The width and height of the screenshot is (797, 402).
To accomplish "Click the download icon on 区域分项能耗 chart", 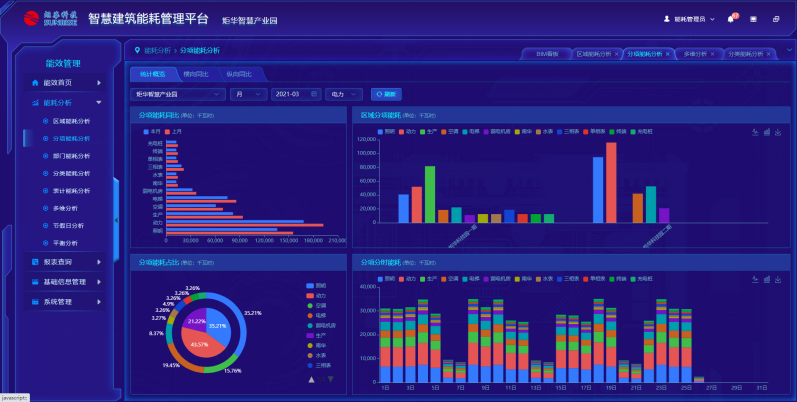I will point(778,132).
